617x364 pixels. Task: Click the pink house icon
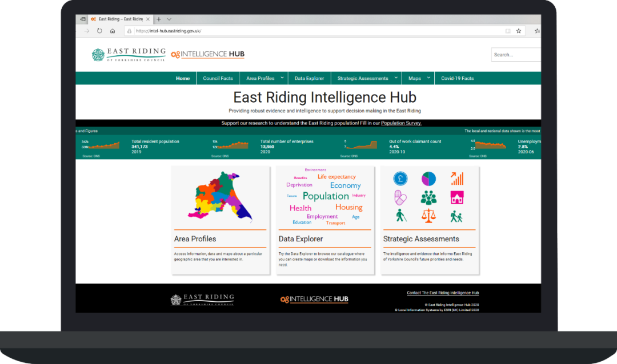[x=457, y=197]
